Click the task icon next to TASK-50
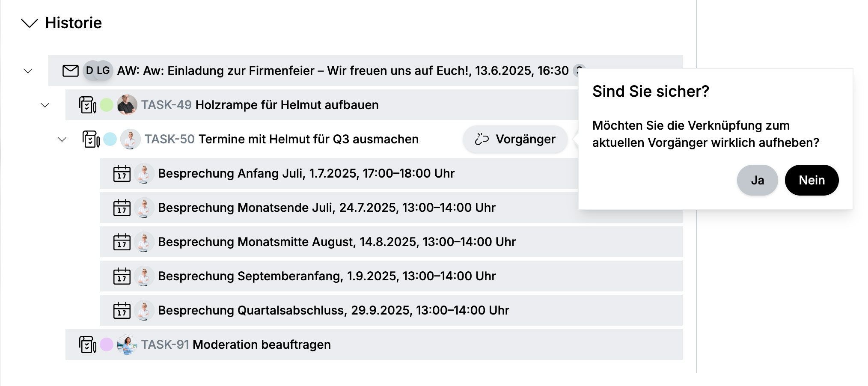Image resolution: width=868 pixels, height=386 pixels. point(91,139)
